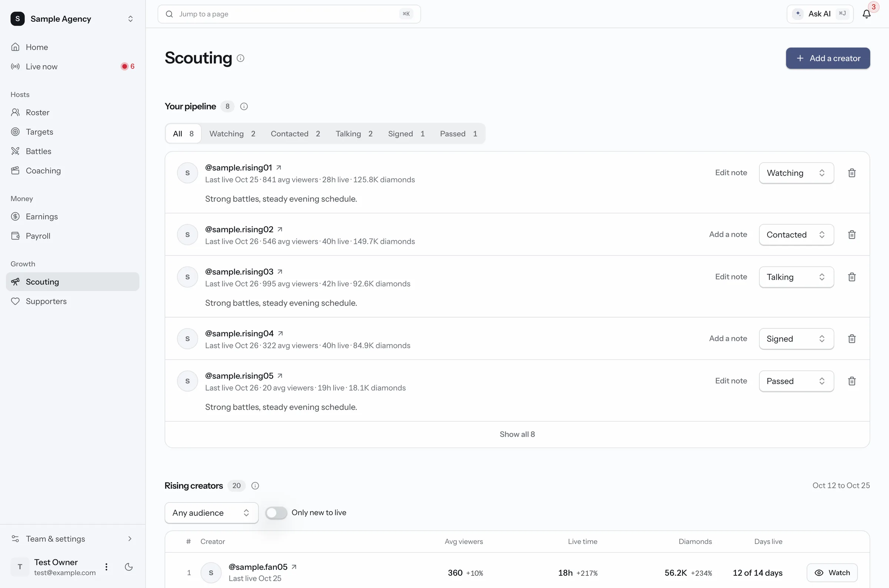Open user options three-dot menu
Screen dimensions: 889x588
coord(106,567)
